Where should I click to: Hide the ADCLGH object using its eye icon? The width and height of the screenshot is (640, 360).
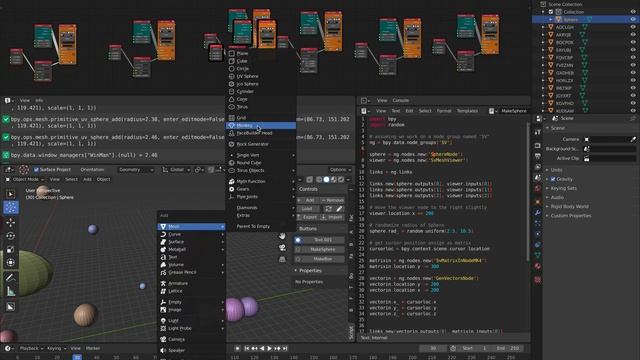pyautogui.click(x=633, y=27)
